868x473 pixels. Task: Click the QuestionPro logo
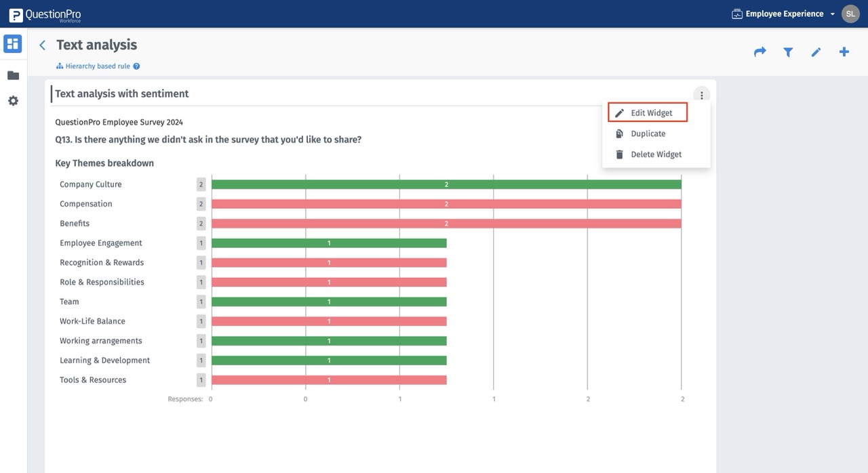pyautogui.click(x=44, y=14)
